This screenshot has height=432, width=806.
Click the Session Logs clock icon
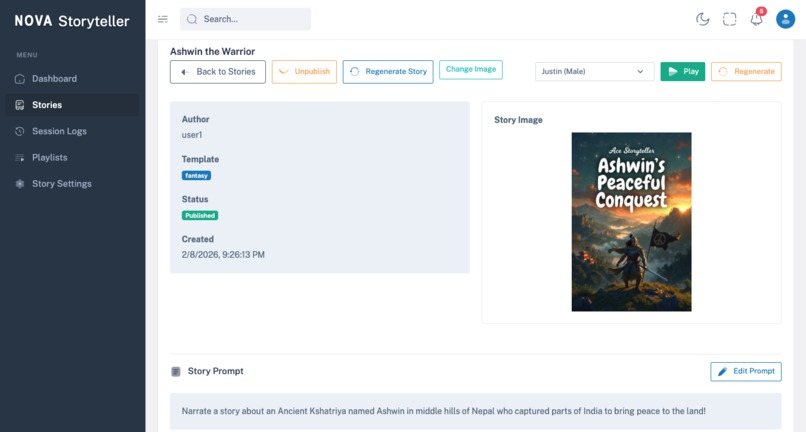point(20,131)
